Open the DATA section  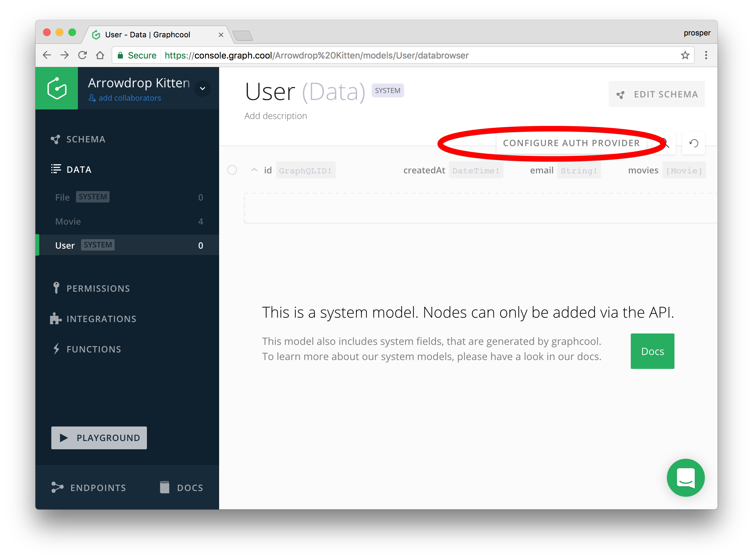[71, 169]
